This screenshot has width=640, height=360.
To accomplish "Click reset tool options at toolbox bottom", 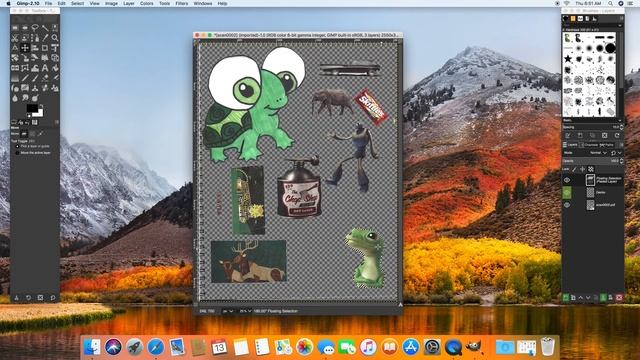I will (x=53, y=298).
